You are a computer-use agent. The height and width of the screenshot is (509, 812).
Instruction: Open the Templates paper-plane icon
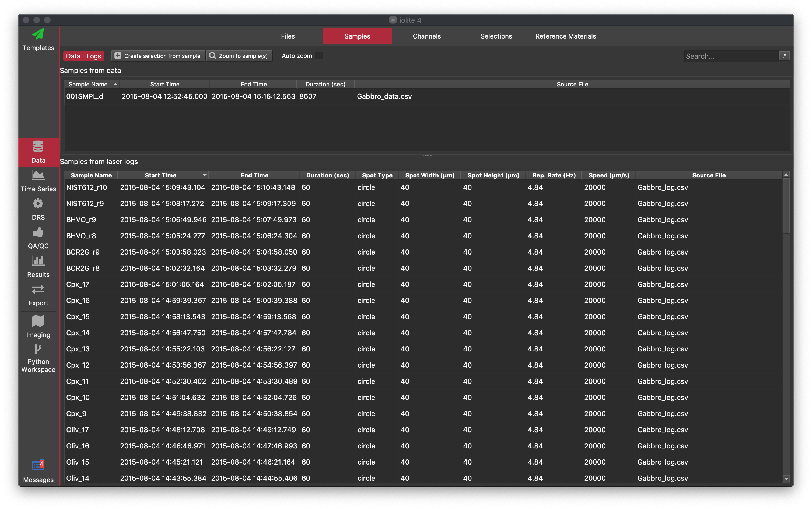[x=38, y=34]
